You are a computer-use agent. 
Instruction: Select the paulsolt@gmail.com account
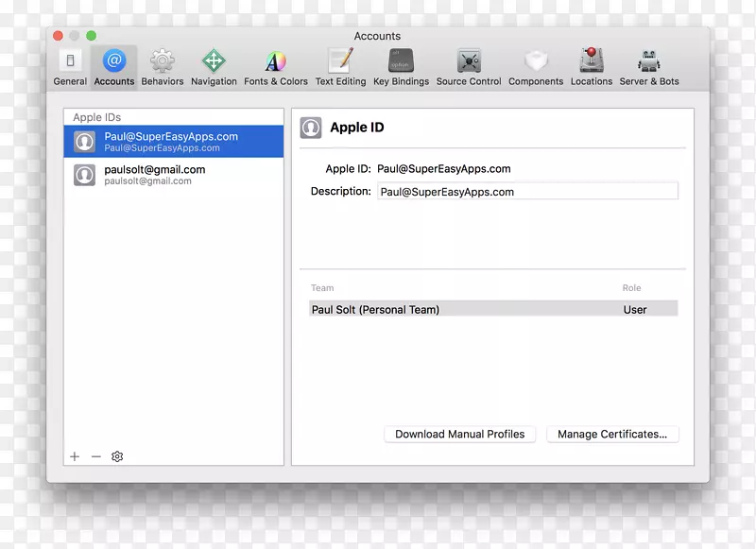(x=174, y=175)
